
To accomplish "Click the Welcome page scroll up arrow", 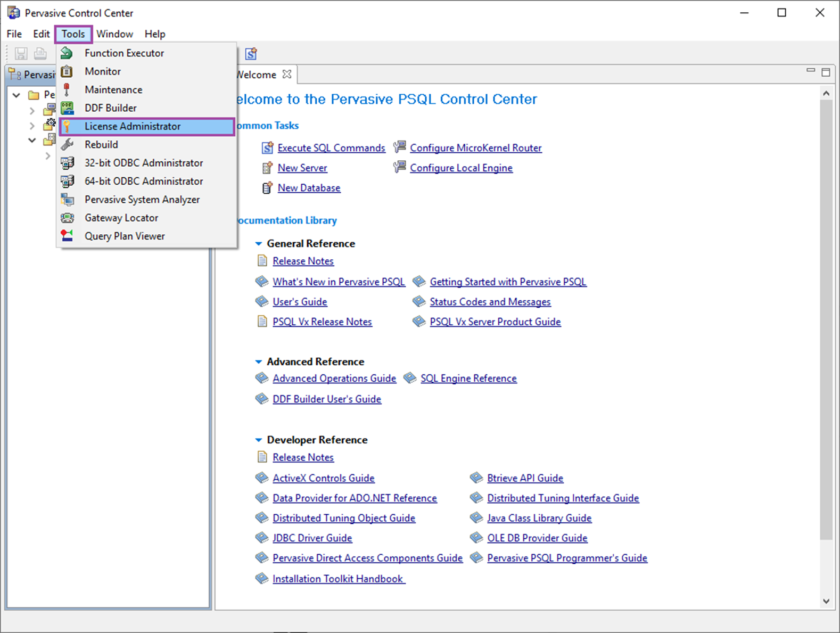I will tap(826, 93).
